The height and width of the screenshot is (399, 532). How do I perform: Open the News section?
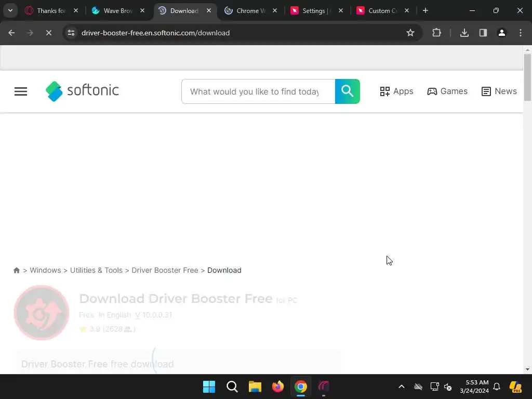pyautogui.click(x=499, y=91)
